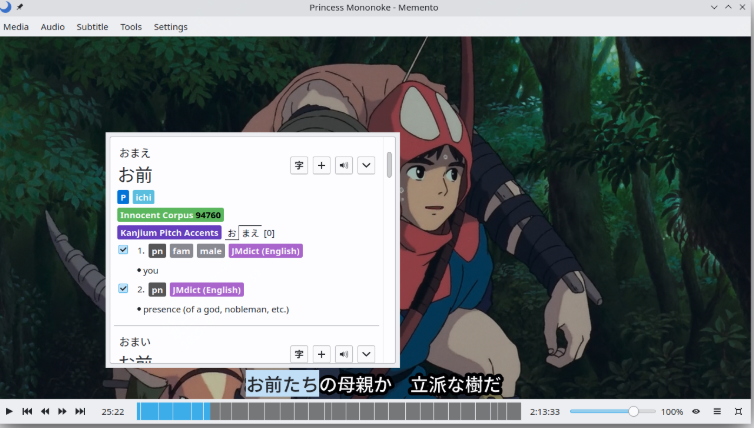The height and width of the screenshot is (428, 754).
Task: Uncheck the second definition "presence" checkbox
Action: [x=123, y=289]
